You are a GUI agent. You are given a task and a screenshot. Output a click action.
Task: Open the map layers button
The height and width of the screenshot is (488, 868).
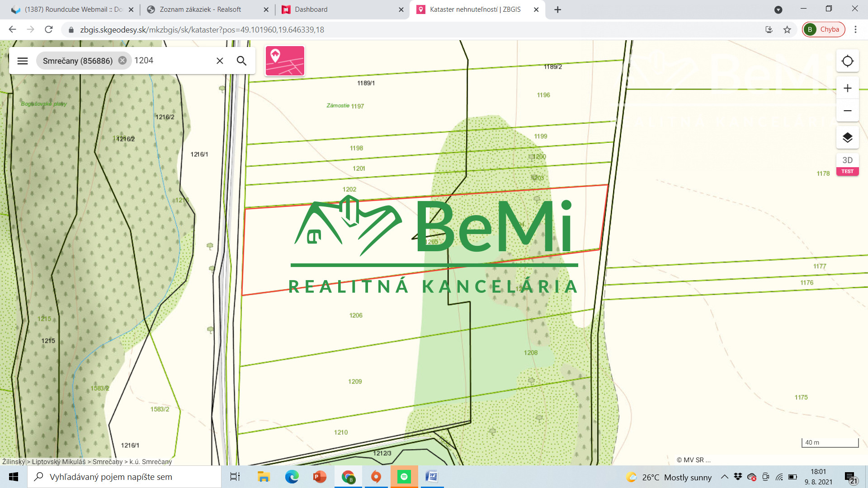pos(848,137)
